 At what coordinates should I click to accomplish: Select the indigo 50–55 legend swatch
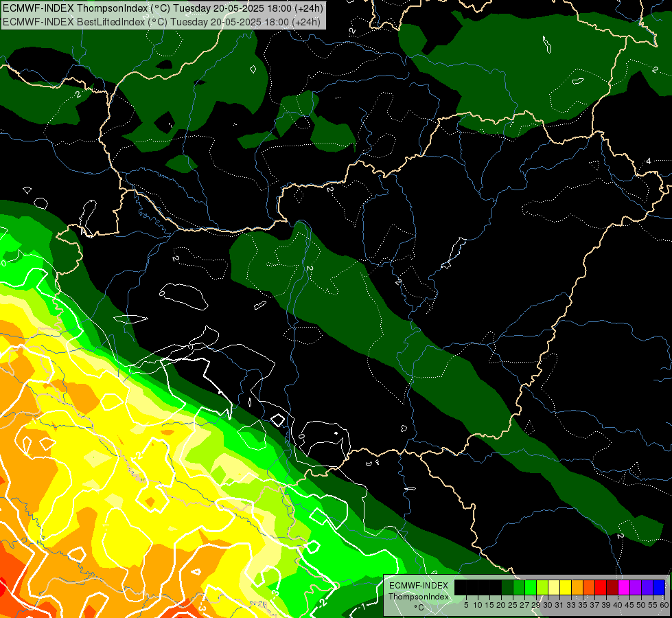point(647,587)
